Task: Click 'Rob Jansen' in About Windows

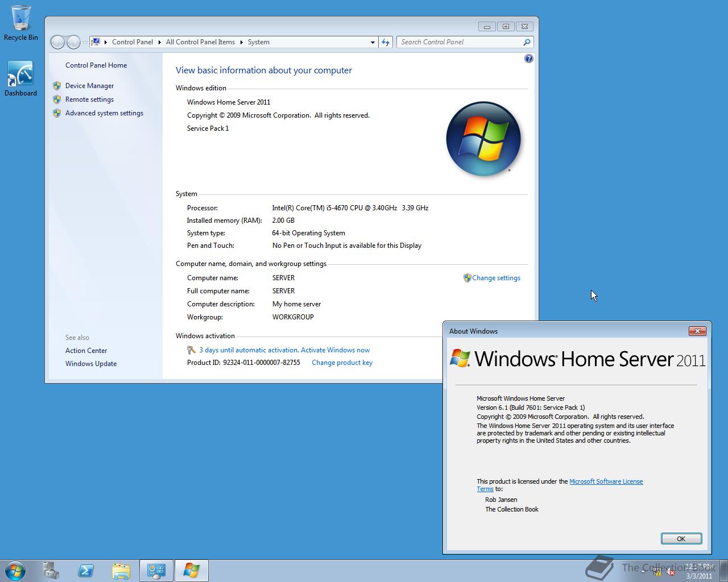Action: pos(501,500)
